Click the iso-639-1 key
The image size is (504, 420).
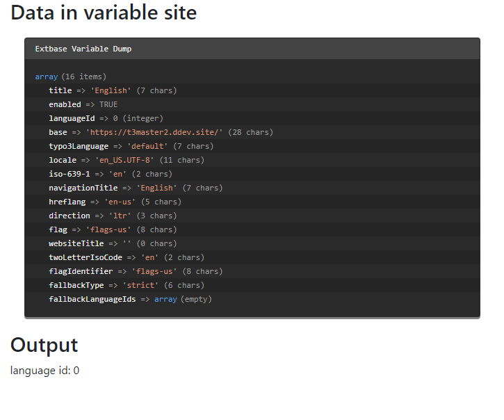click(x=70, y=174)
